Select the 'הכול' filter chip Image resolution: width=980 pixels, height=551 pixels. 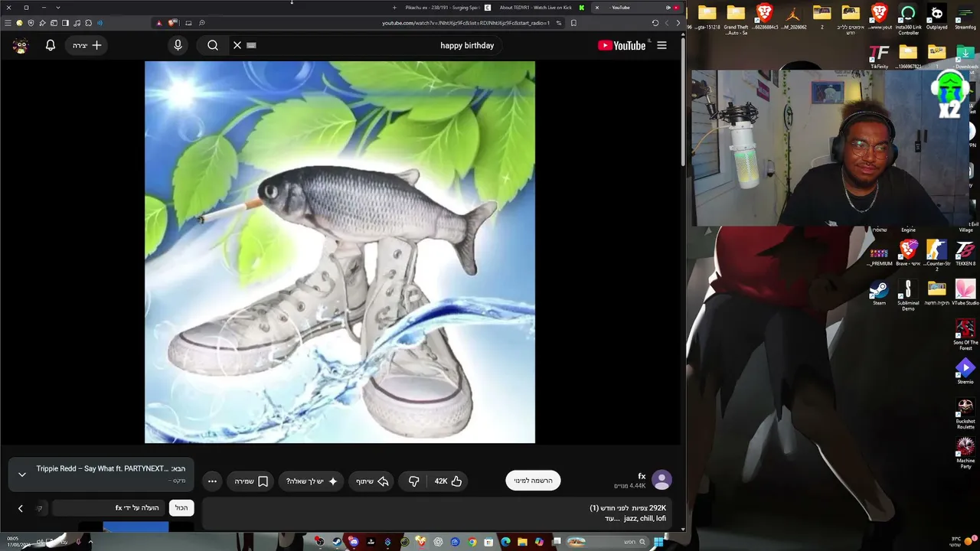(x=181, y=507)
